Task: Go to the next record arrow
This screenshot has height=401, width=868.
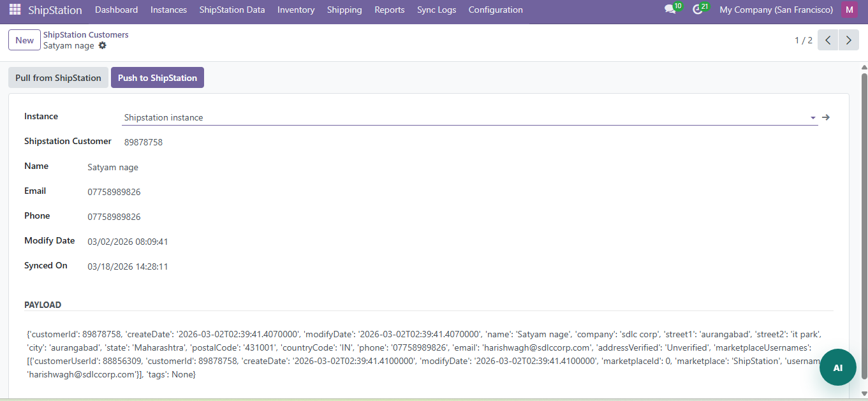Action: point(848,40)
